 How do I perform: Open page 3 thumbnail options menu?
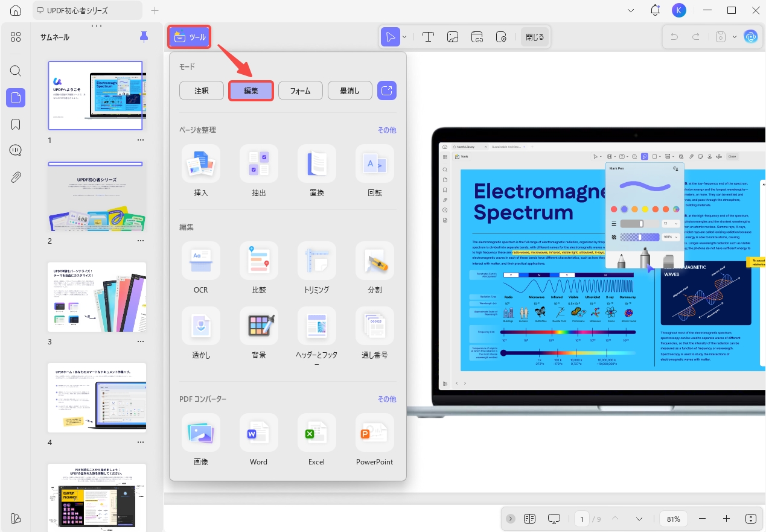pyautogui.click(x=141, y=341)
